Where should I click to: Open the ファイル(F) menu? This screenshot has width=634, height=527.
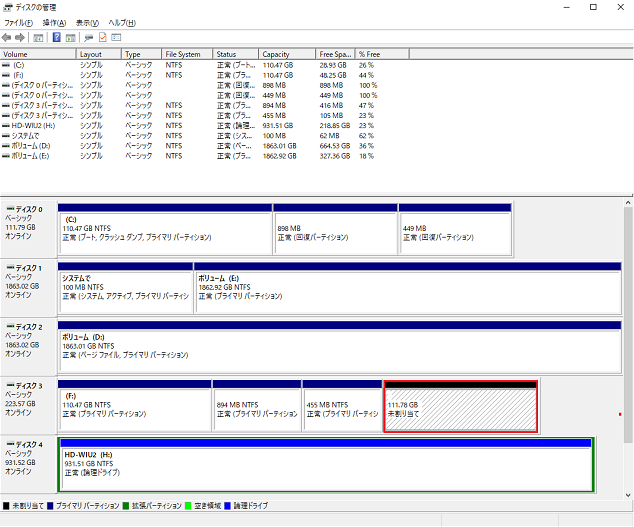pyautogui.click(x=18, y=23)
